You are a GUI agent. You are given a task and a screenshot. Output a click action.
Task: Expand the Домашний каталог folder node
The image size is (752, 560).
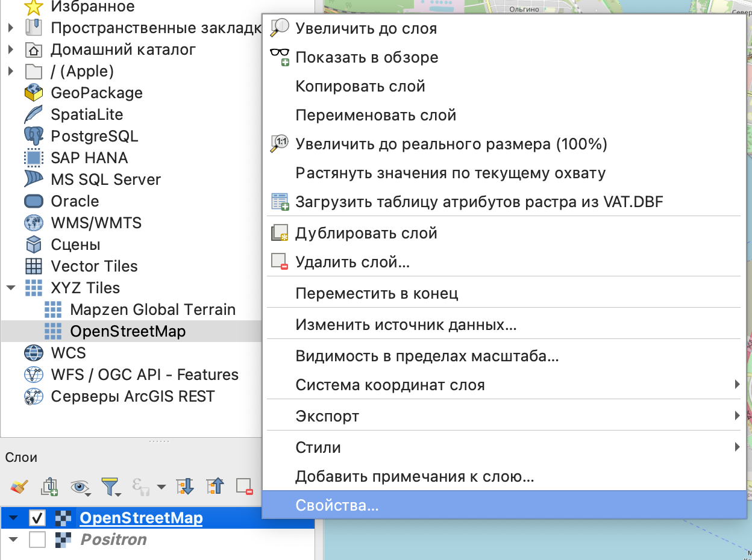[x=11, y=49]
